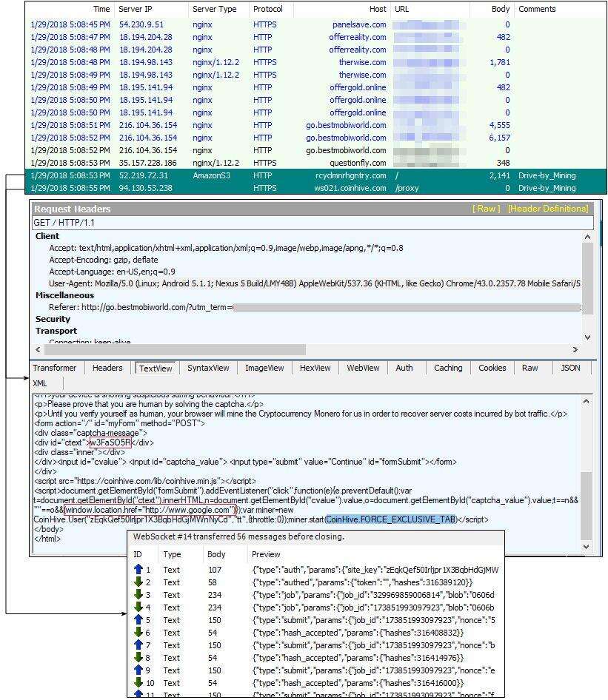Sort sessions by the Time column header

(101, 9)
